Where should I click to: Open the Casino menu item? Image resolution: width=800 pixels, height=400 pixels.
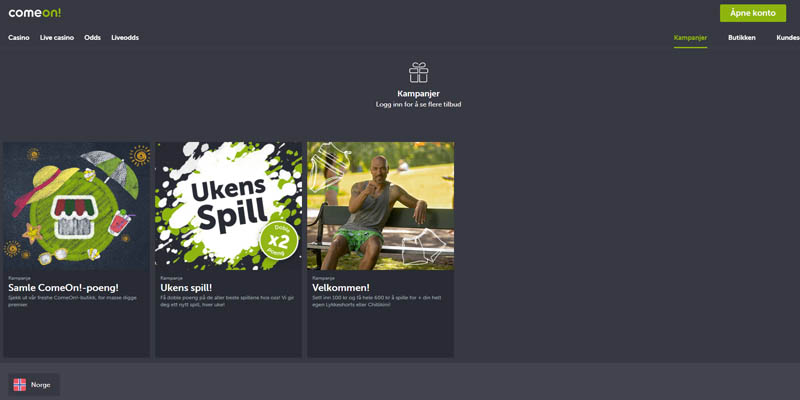click(19, 38)
